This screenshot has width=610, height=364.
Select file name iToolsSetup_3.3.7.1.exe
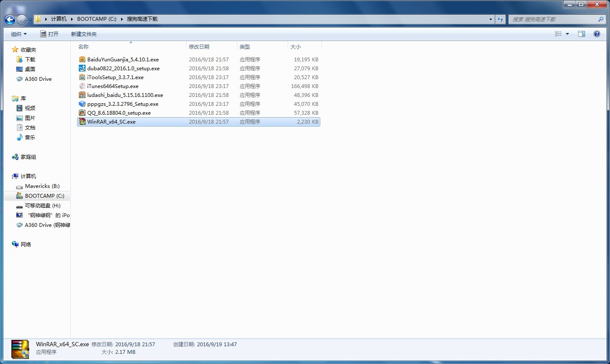(x=115, y=77)
